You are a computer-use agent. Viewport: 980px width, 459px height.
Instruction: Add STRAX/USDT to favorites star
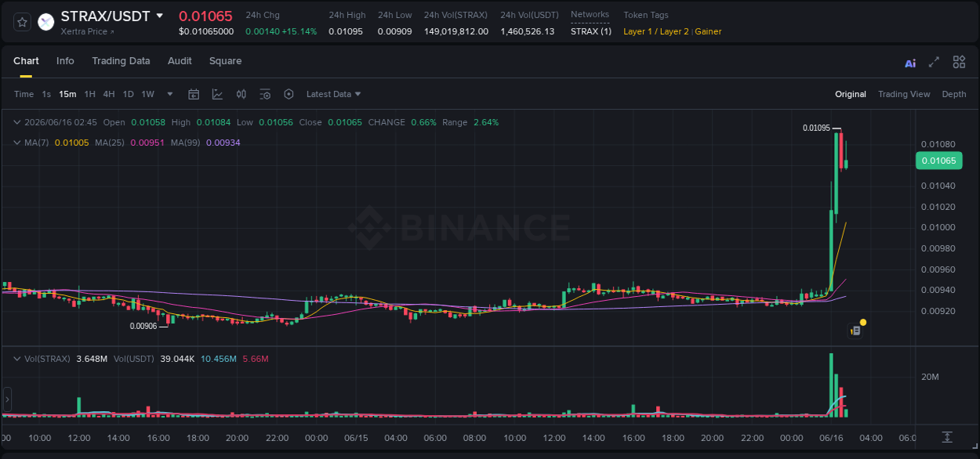(22, 22)
